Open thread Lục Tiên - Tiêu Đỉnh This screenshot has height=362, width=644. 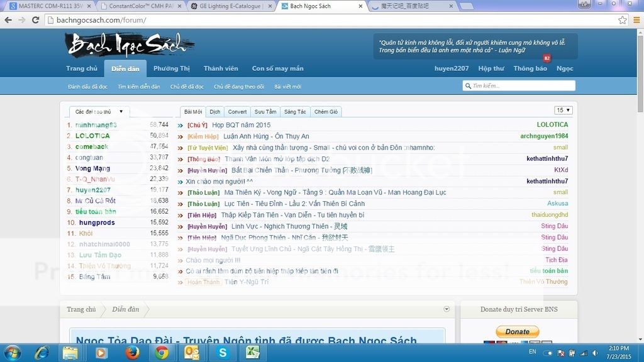294,204
